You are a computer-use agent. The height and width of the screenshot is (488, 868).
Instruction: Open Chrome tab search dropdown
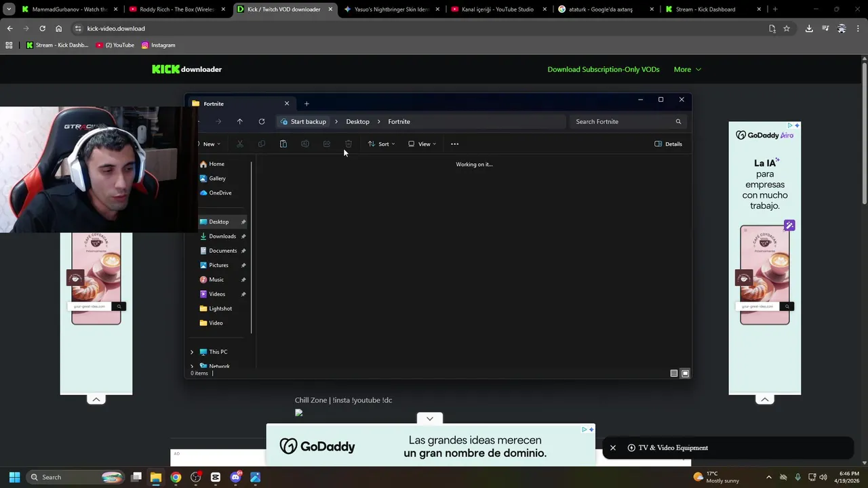pyautogui.click(x=9, y=9)
